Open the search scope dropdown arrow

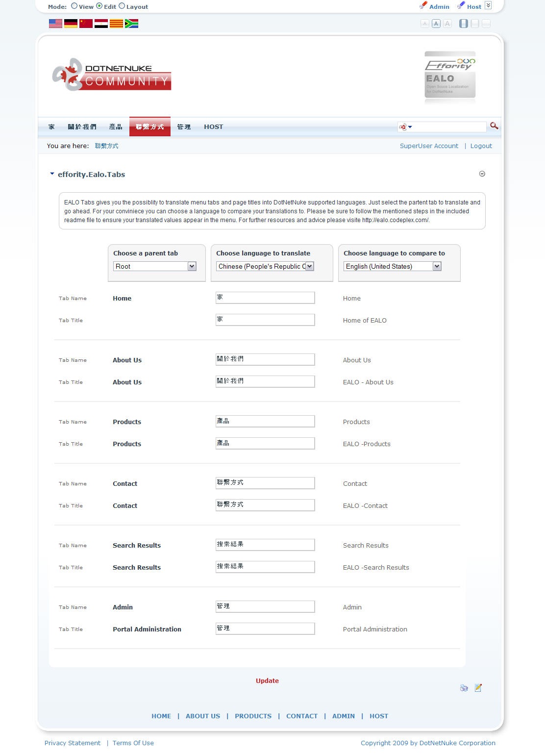point(410,127)
